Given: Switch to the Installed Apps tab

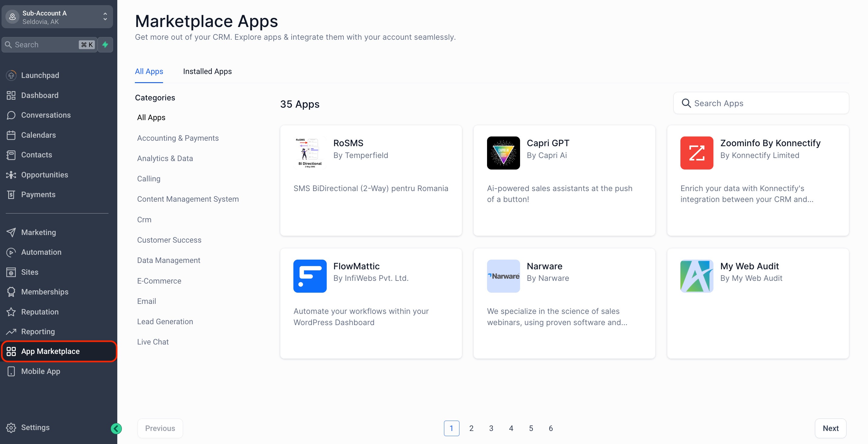Looking at the screenshot, I should 207,72.
